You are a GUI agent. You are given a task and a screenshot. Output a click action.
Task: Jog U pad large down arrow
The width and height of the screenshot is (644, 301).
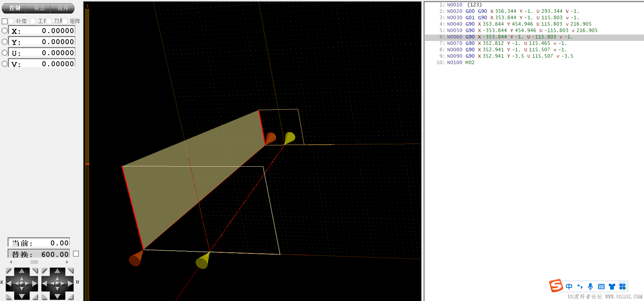pos(57,296)
